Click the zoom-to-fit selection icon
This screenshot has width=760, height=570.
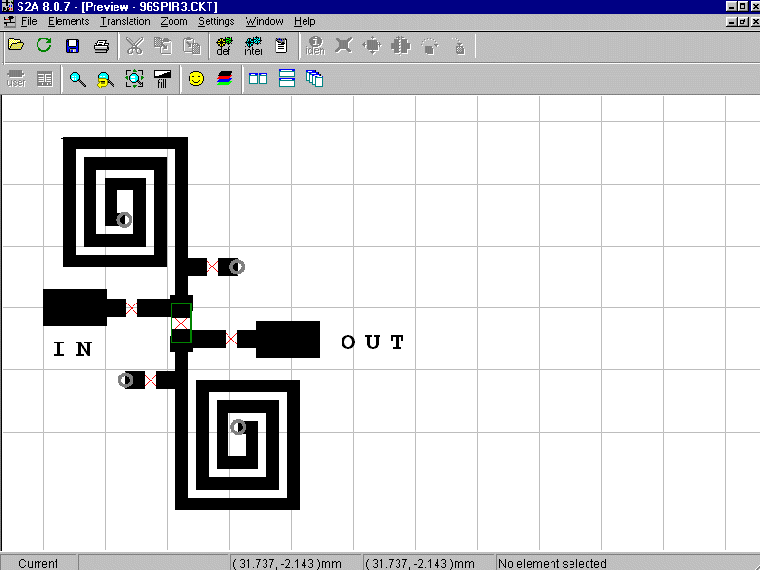(133, 79)
